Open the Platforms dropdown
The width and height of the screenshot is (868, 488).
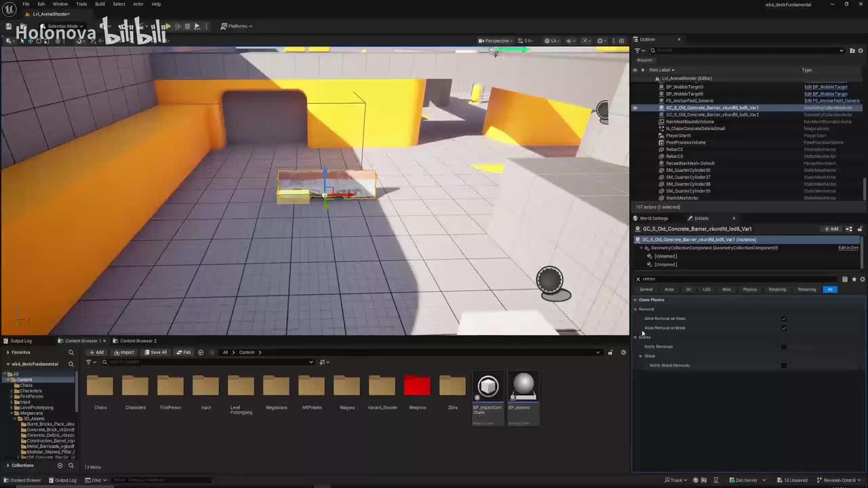pos(237,26)
